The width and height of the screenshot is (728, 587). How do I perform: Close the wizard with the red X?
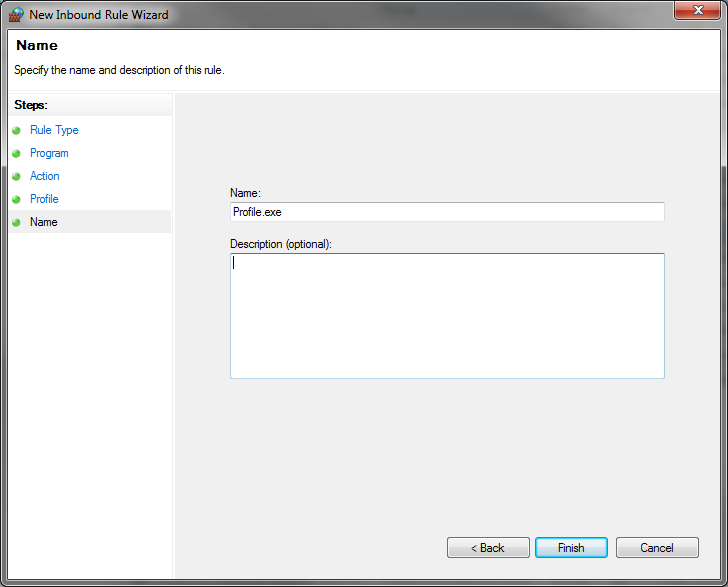698,10
